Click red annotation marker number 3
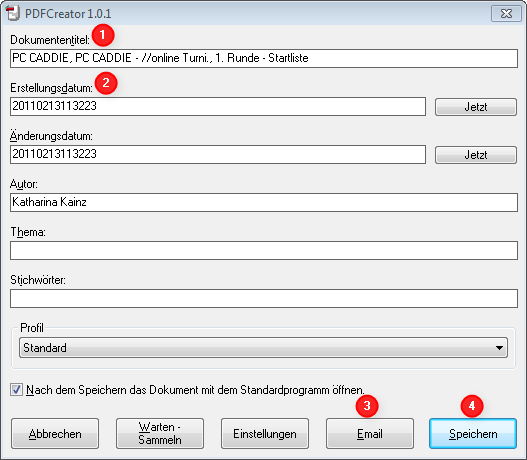 click(367, 406)
